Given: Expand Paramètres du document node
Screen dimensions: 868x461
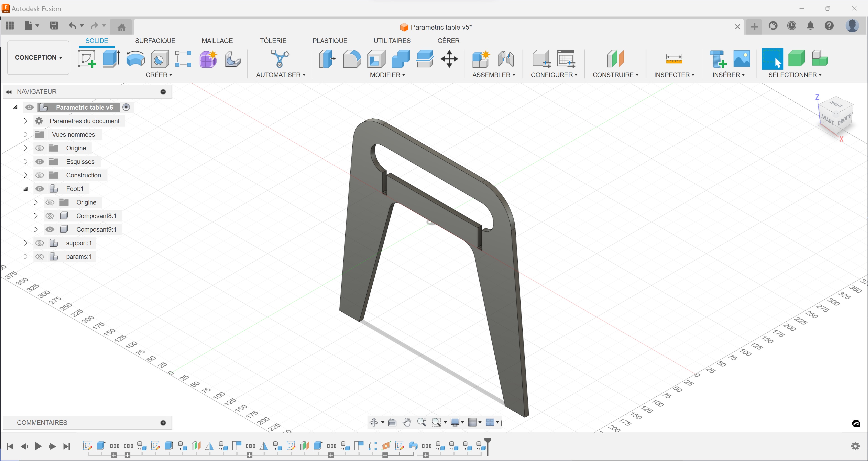Looking at the screenshot, I should [x=25, y=121].
